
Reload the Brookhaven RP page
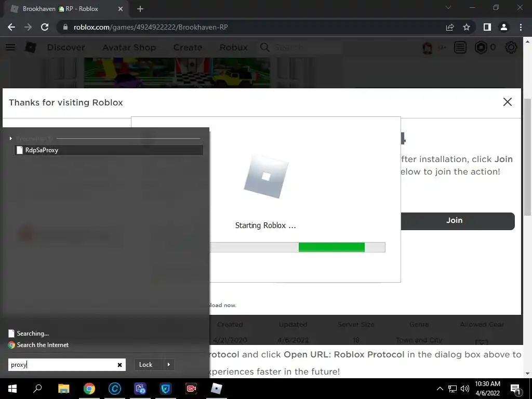tap(45, 27)
